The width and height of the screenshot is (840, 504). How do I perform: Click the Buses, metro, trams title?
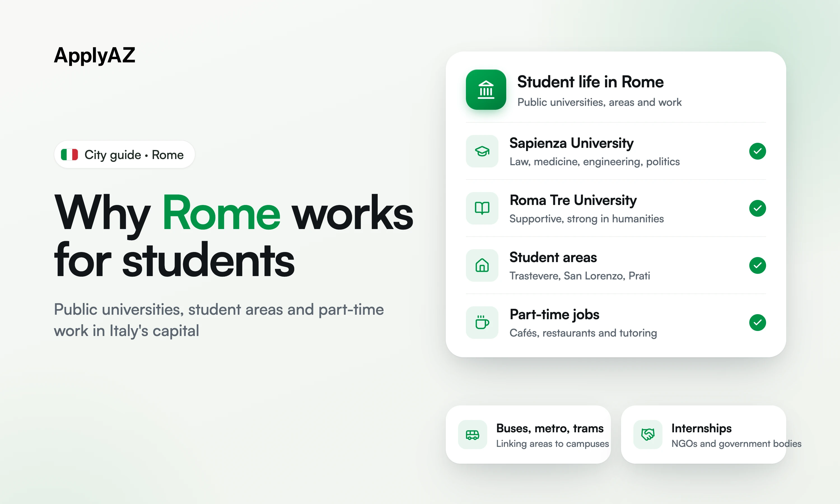[550, 429]
